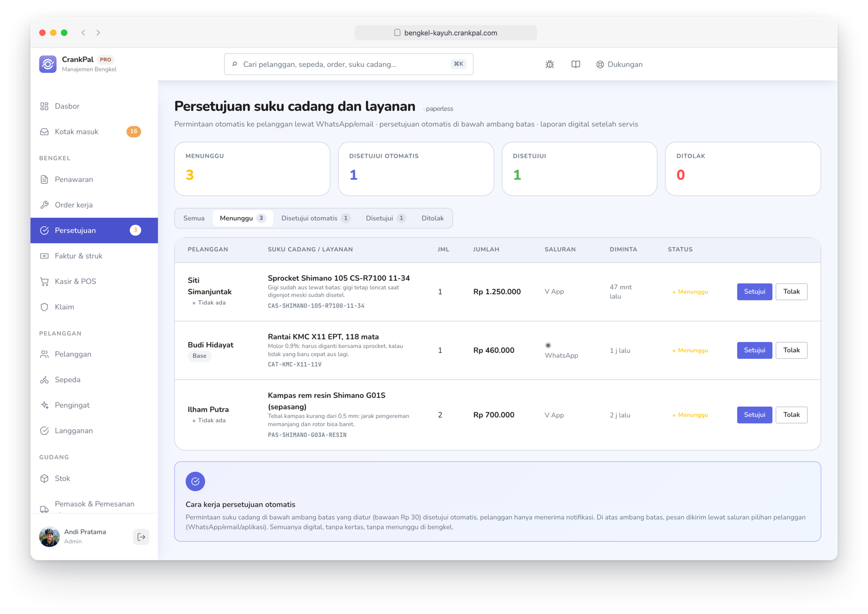Screen dimensions: 868x614
Task: Click SKU PAS-SHIMANO-G03A-RESIN
Action: (x=307, y=435)
